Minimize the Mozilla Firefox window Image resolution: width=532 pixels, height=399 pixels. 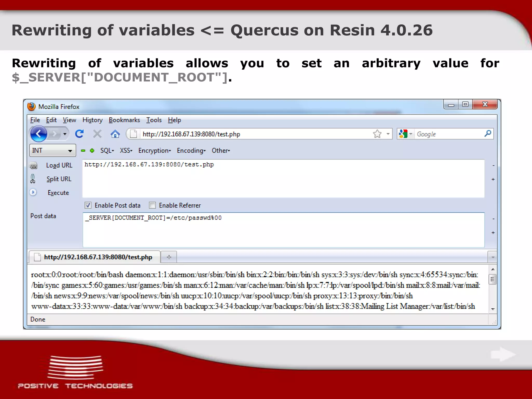[x=451, y=104]
